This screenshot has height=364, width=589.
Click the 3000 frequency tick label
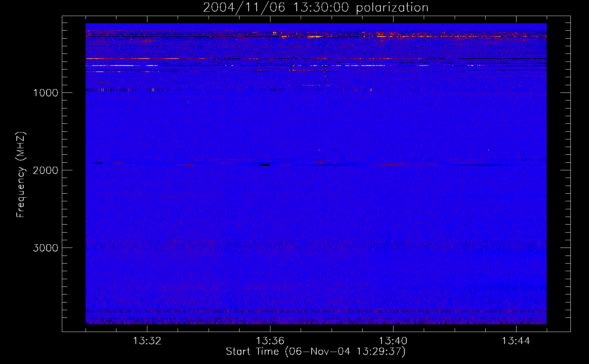point(46,248)
